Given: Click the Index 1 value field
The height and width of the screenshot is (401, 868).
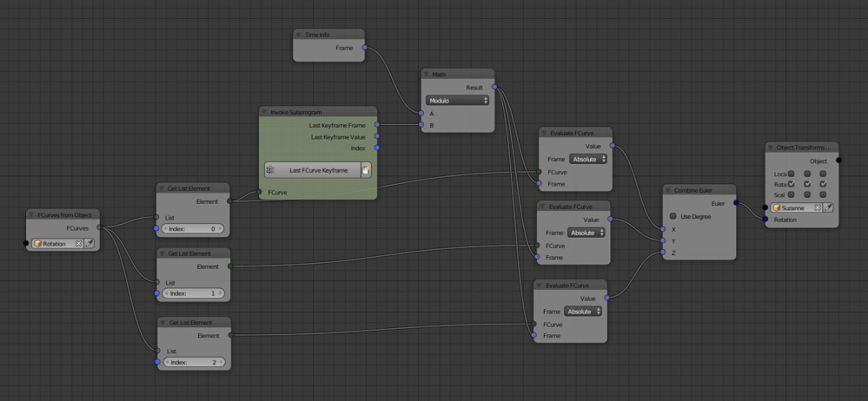Looking at the screenshot, I should point(193,293).
